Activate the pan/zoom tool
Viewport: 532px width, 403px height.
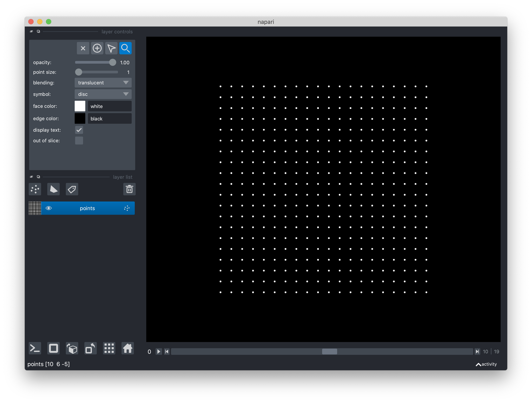125,48
